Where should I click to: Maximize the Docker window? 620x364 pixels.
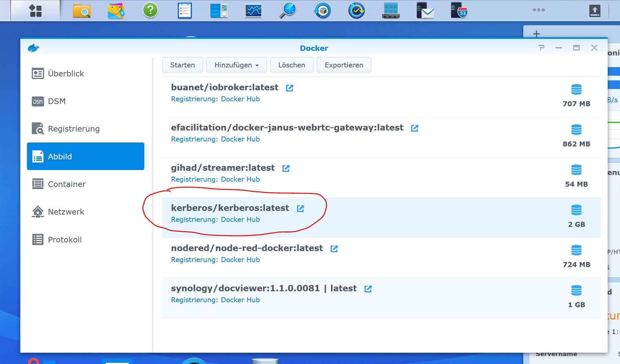(x=576, y=48)
